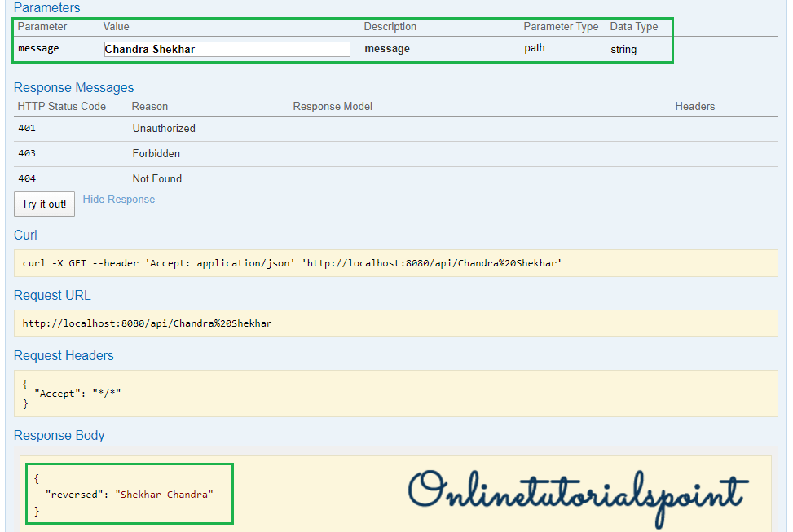Click the Request Headers JSON block
This screenshot has width=793, height=532.
[x=395, y=394]
